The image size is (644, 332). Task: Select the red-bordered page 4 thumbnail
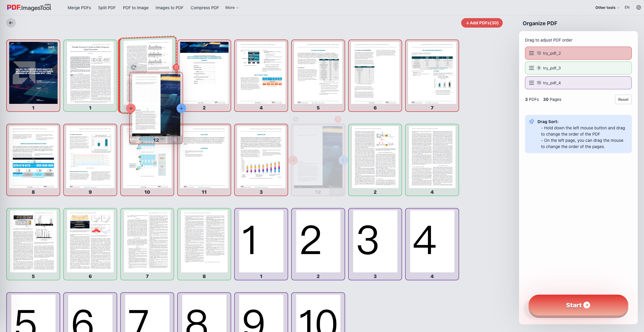261,76
